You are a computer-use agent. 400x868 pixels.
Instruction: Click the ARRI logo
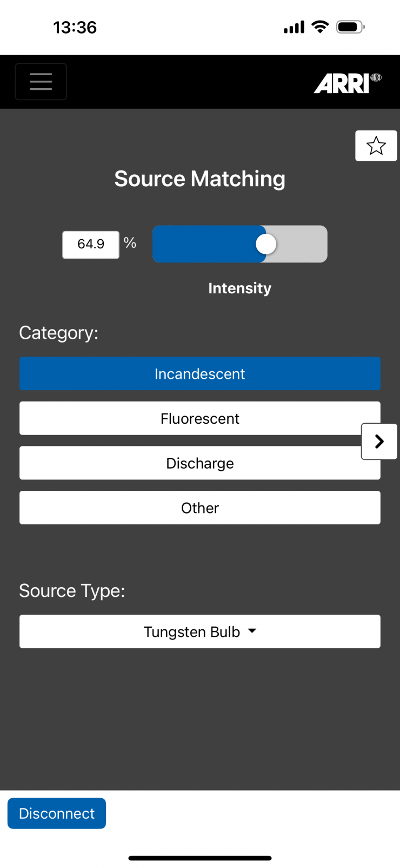tap(347, 83)
